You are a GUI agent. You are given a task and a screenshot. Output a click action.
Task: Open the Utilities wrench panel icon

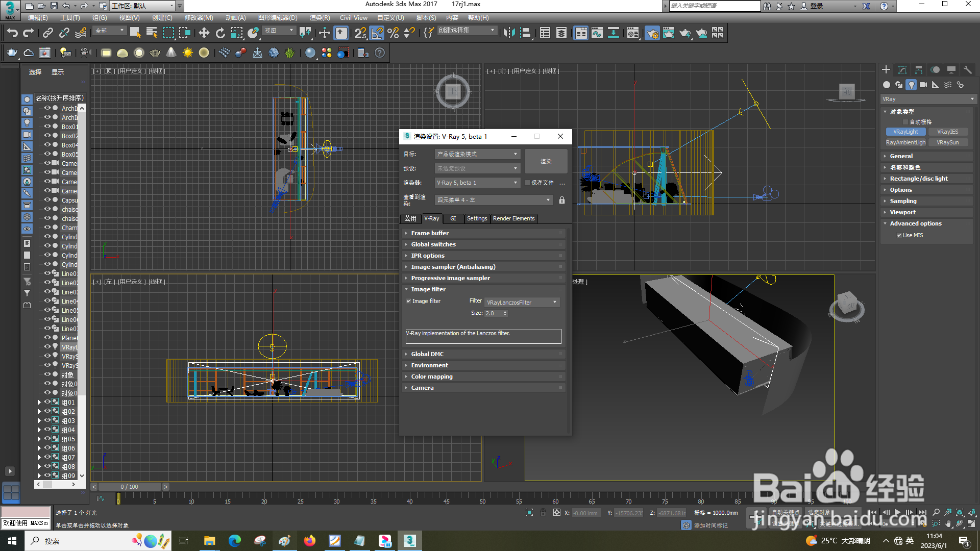(x=967, y=70)
